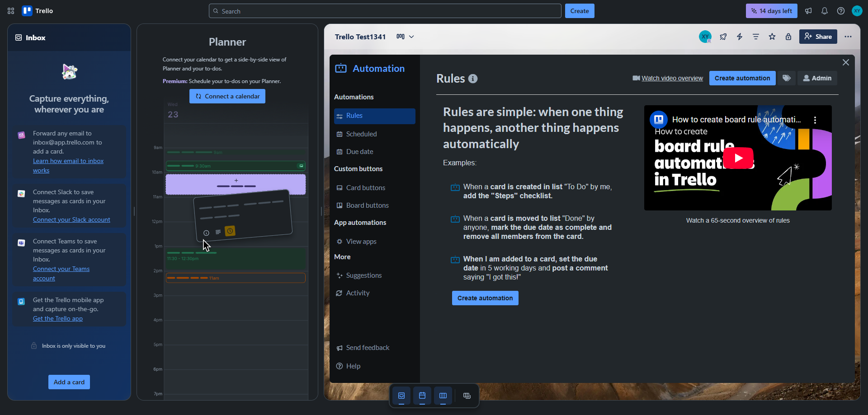Click Connect your Teams account link
Image resolution: width=868 pixels, height=415 pixels.
61,274
